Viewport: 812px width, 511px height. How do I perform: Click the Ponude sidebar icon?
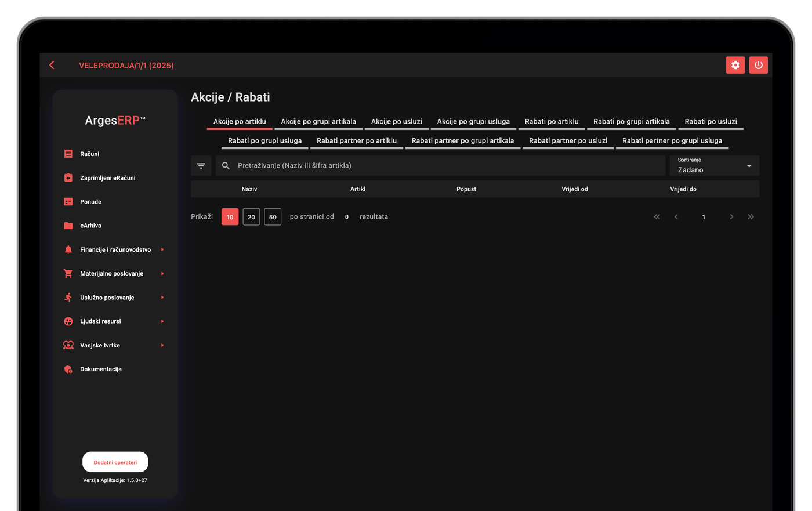point(68,201)
